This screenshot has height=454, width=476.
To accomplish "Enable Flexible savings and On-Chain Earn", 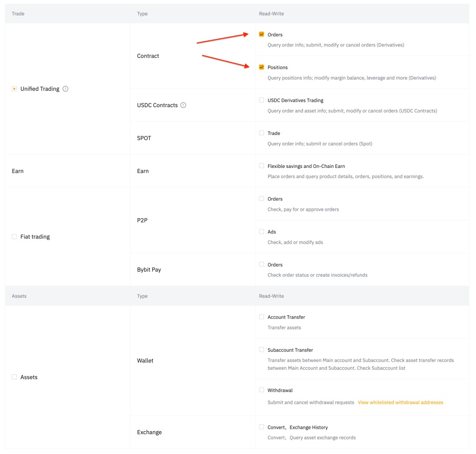I will [261, 166].
